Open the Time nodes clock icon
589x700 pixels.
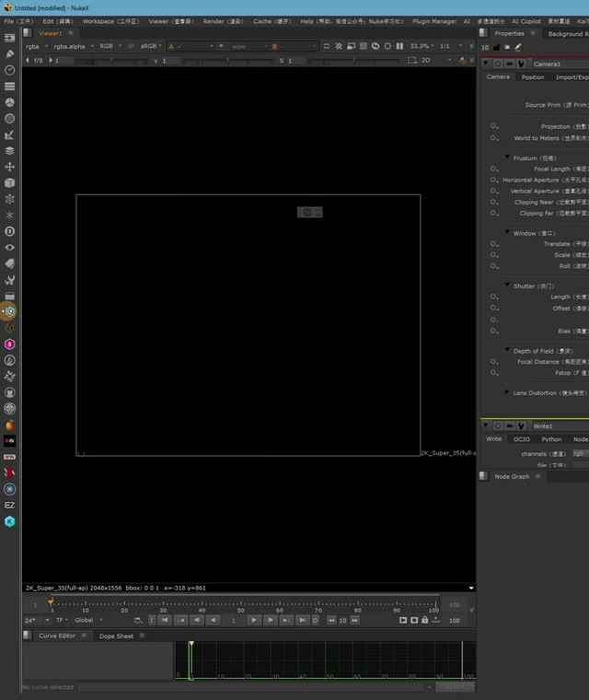coord(9,70)
